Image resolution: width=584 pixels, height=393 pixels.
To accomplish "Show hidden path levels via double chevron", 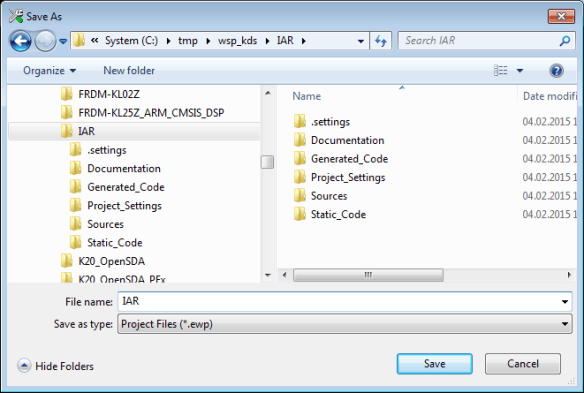I will pyautogui.click(x=95, y=40).
